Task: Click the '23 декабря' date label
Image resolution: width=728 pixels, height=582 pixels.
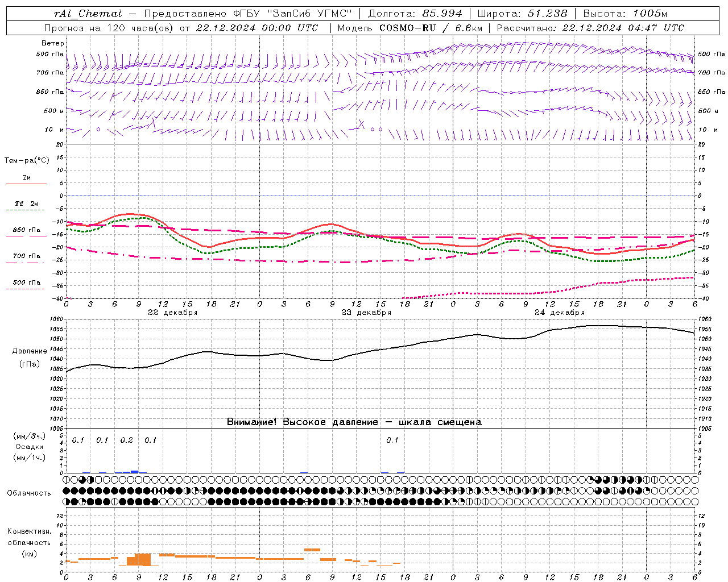Action: 366,312
